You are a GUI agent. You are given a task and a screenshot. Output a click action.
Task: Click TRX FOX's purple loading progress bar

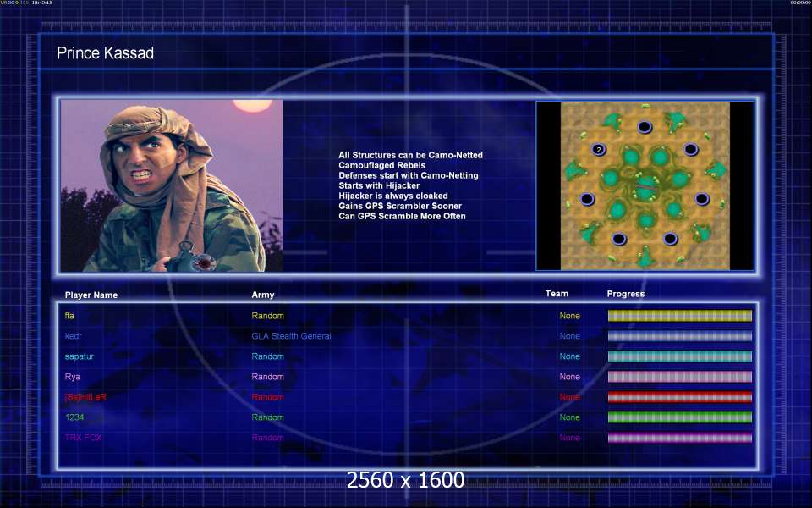(680, 438)
